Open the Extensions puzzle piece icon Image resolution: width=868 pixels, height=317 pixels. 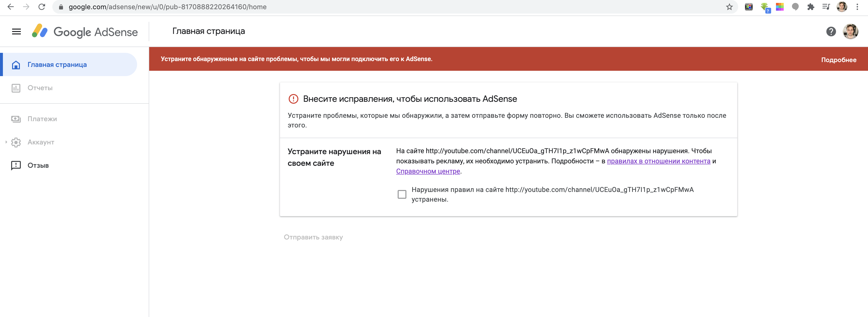[x=811, y=7]
